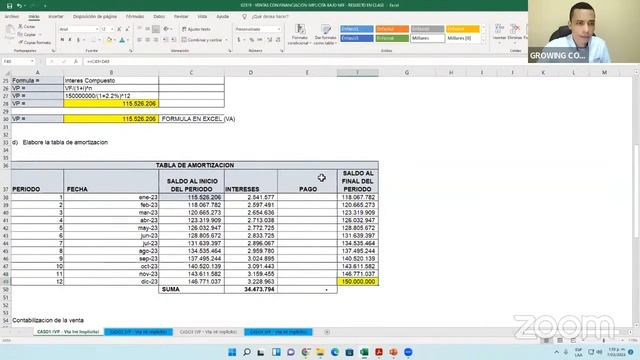Undo the last action in Excel
Viewport: 640px width, 360px height.
click(19, 6)
